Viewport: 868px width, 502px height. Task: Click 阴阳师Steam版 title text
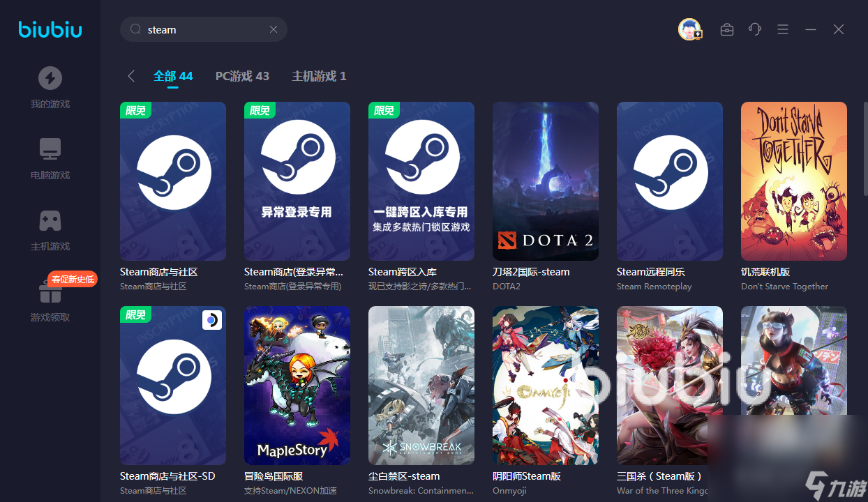[x=527, y=476]
